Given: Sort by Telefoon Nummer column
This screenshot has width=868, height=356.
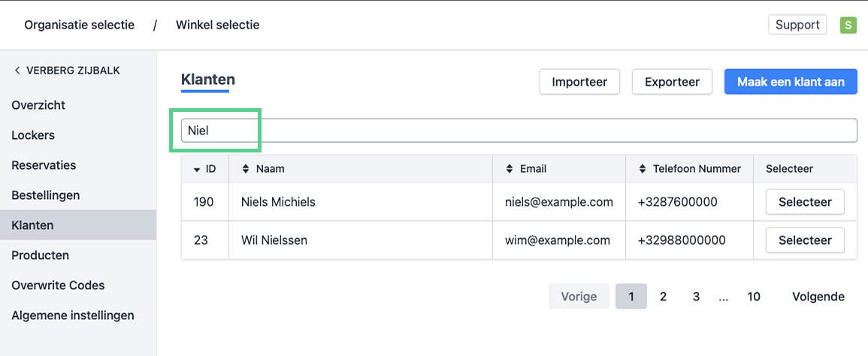Looking at the screenshot, I should (x=642, y=169).
